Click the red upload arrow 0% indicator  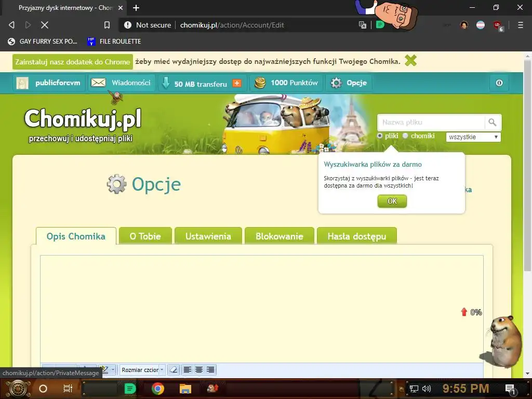(471, 312)
